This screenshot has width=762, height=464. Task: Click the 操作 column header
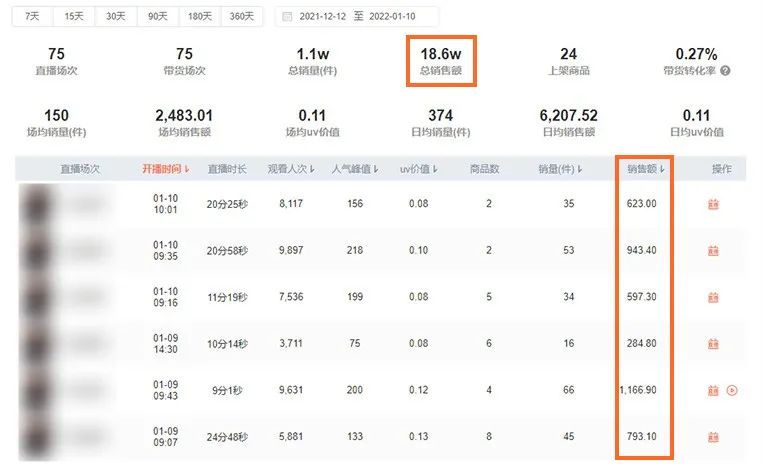click(722, 169)
